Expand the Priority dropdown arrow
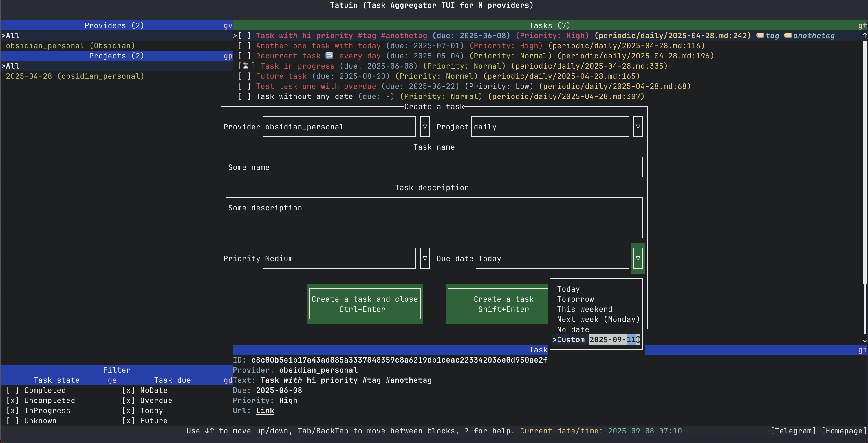Screen dimensions: 868x443 [425, 258]
